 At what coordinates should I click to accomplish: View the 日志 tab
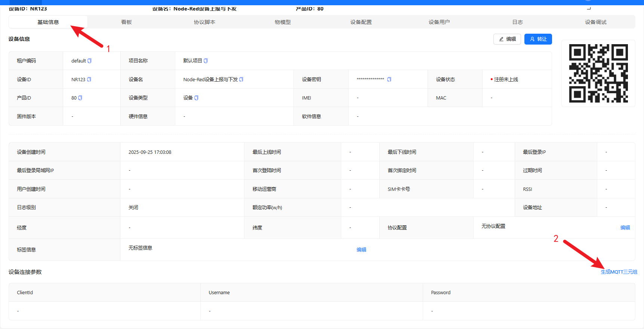tap(517, 22)
